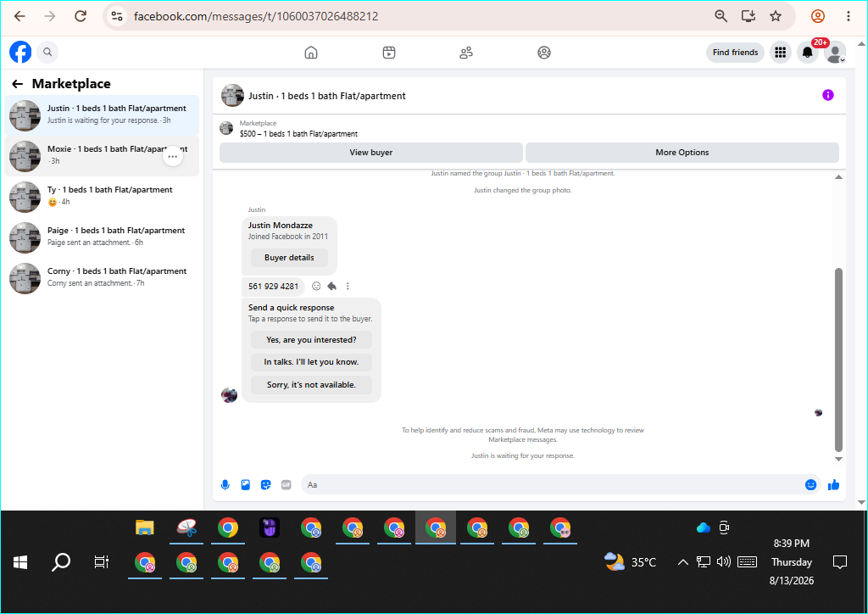Send 'Sorry, it's not available.' response
Viewport: 868px width, 614px height.
click(311, 385)
